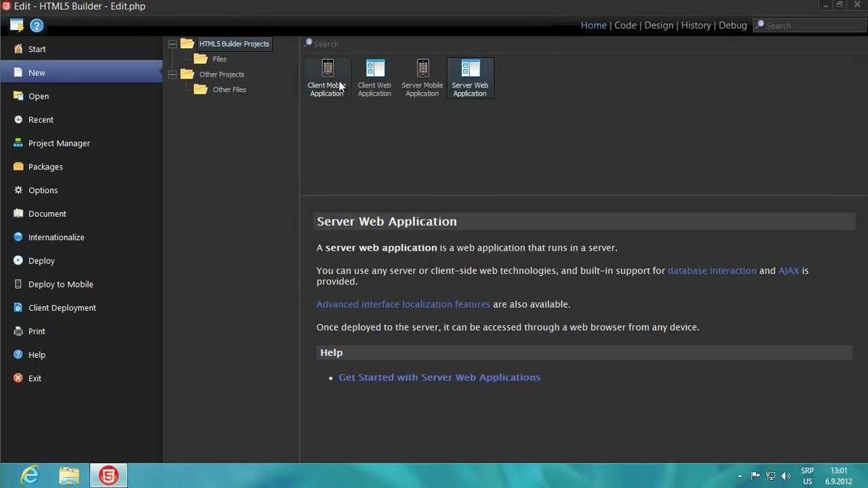Image resolution: width=868 pixels, height=488 pixels.
Task: Open the database interaction link
Action: click(x=712, y=270)
